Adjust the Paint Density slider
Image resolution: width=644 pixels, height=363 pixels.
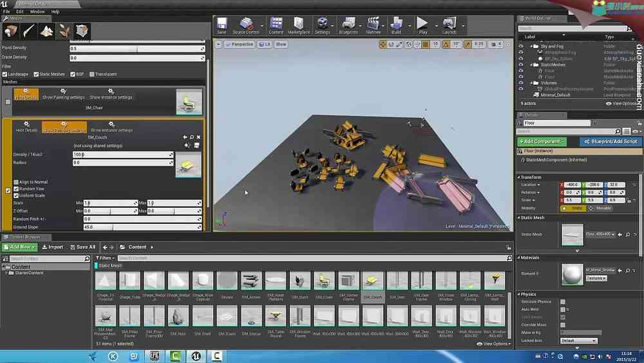point(137,48)
